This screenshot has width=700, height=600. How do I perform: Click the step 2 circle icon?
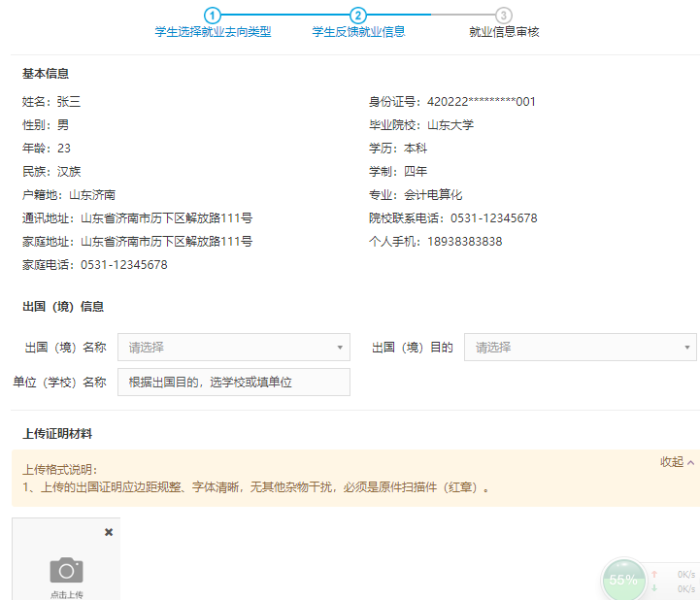click(x=358, y=15)
